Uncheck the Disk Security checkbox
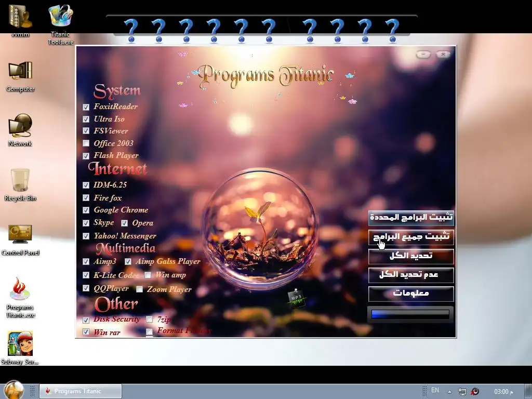Image resolution: width=532 pixels, height=399 pixels. pos(86,320)
